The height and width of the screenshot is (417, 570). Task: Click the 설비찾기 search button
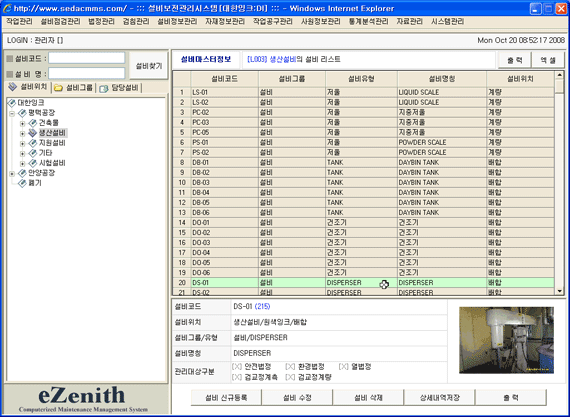pos(149,66)
